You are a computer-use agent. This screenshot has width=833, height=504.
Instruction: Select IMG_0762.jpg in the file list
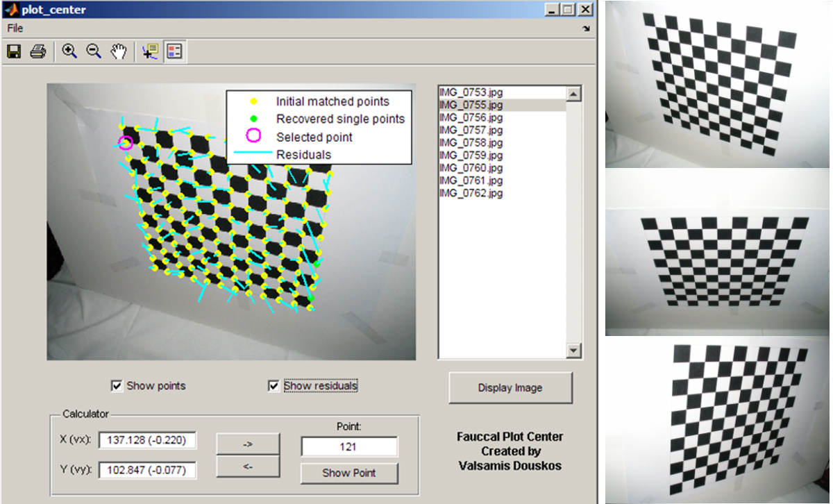pos(471,193)
